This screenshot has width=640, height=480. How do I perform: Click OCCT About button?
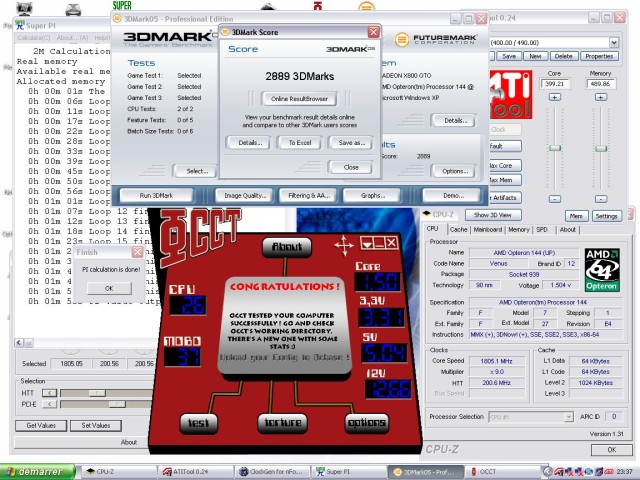click(287, 247)
